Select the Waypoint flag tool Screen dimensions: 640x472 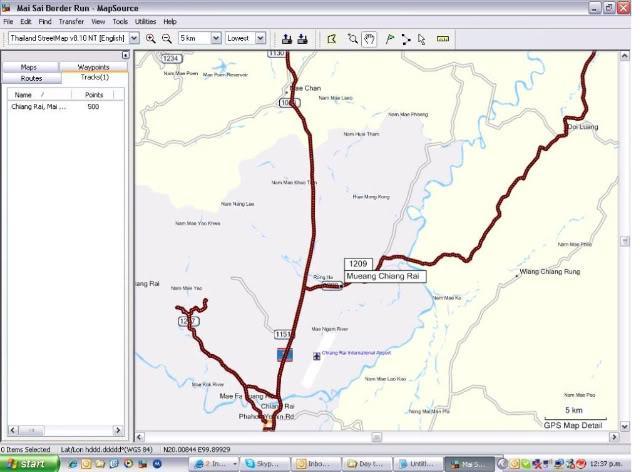[x=390, y=39]
